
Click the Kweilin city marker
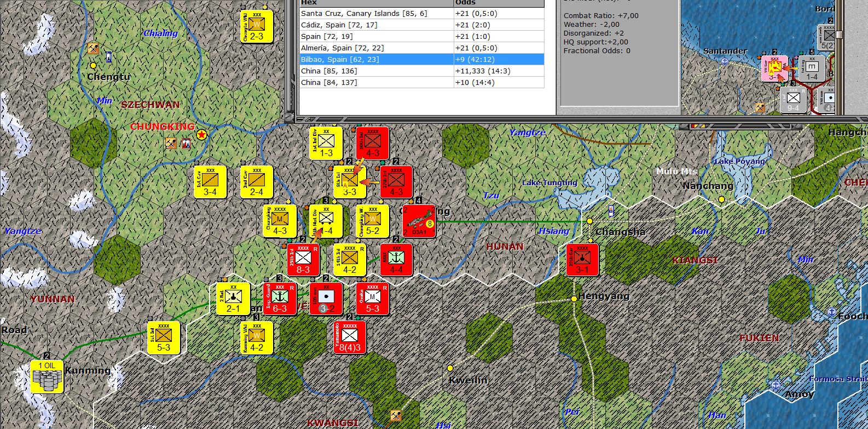450,368
